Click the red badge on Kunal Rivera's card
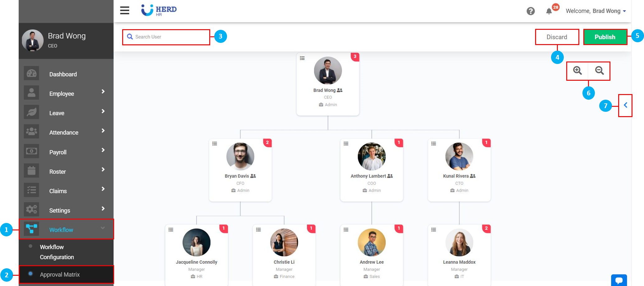 click(x=486, y=143)
